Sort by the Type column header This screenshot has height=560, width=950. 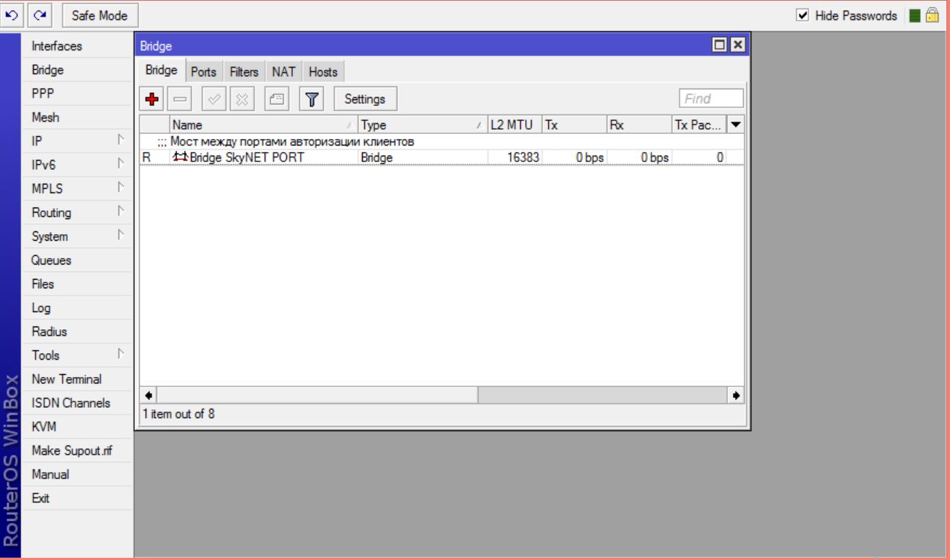[423, 124]
